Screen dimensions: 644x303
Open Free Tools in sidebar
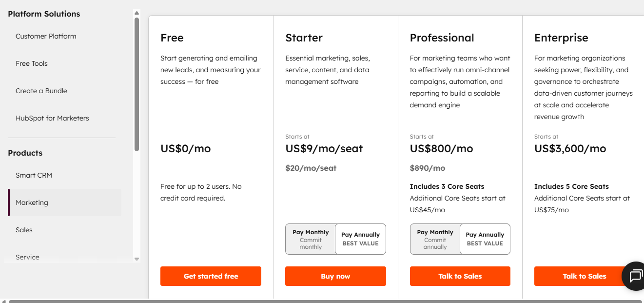[32, 63]
